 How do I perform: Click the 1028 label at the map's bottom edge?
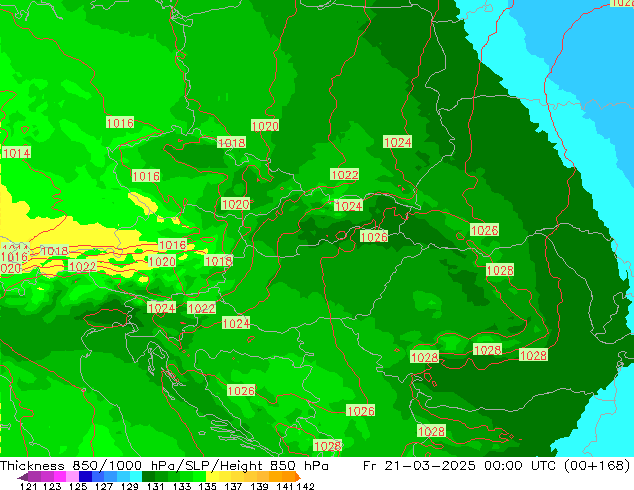328,446
